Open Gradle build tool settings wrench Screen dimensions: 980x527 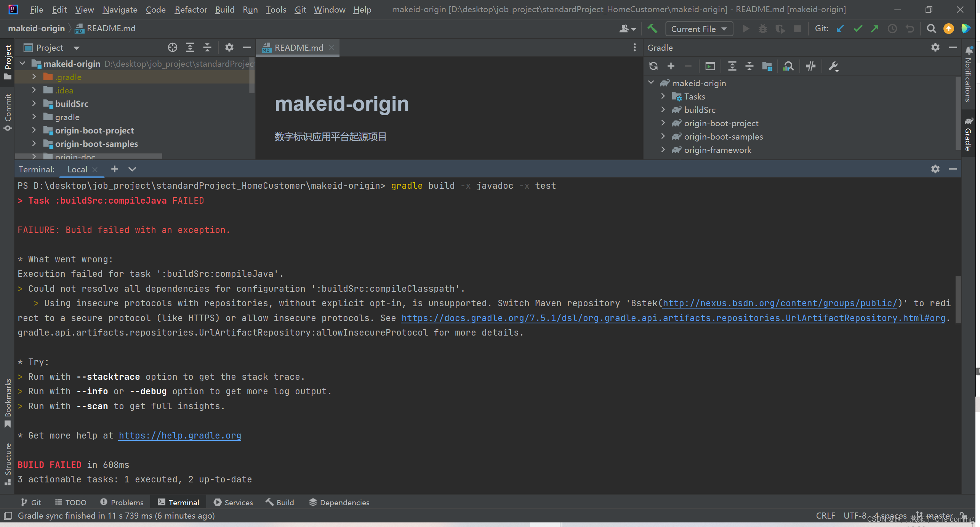[x=833, y=66]
